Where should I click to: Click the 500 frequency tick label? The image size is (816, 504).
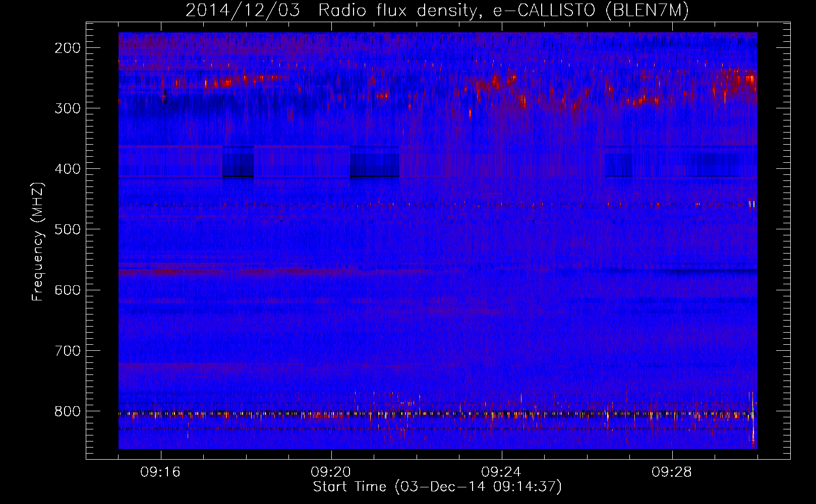click(x=68, y=229)
